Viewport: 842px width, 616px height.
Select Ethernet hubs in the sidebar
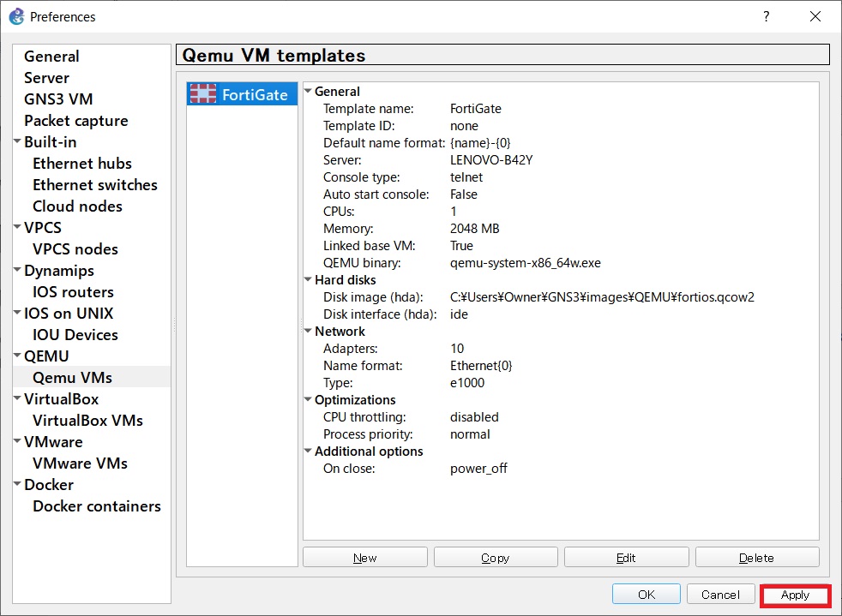coord(82,164)
